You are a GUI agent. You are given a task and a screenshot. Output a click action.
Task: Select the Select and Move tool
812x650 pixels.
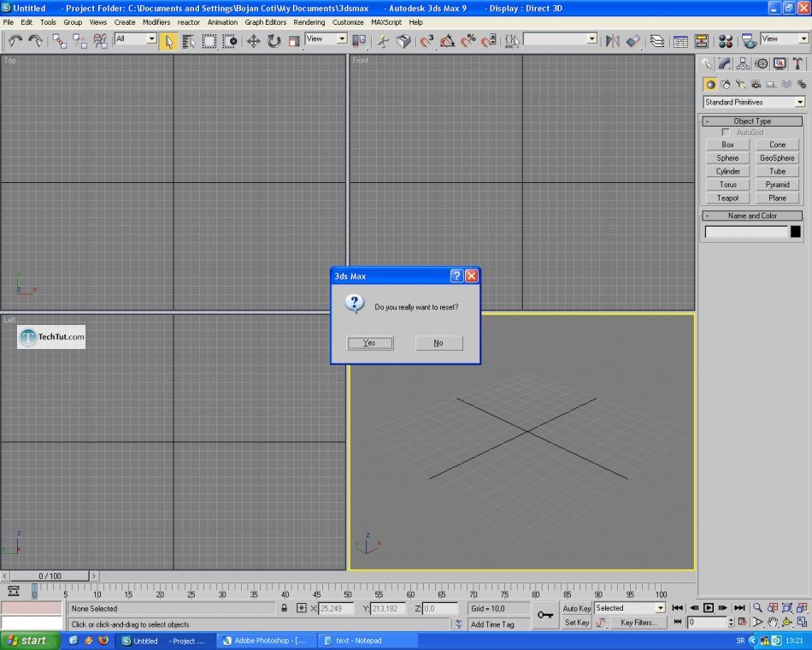(x=254, y=41)
